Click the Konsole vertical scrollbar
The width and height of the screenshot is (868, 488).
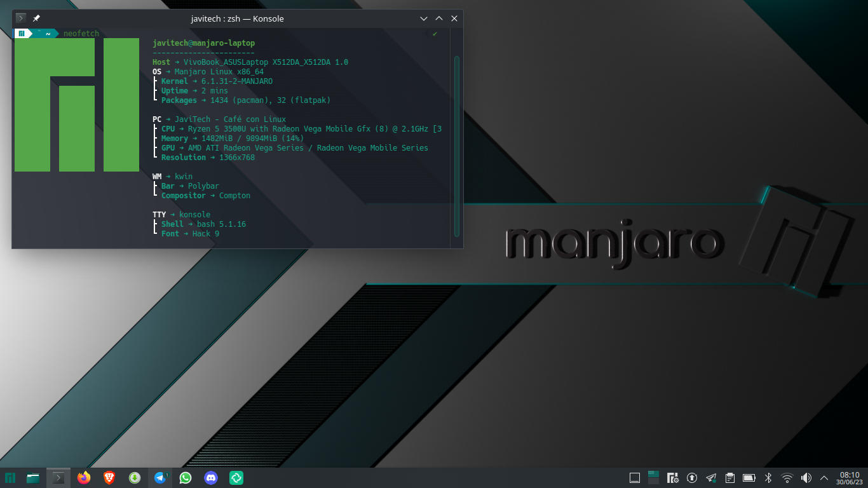coord(456,146)
